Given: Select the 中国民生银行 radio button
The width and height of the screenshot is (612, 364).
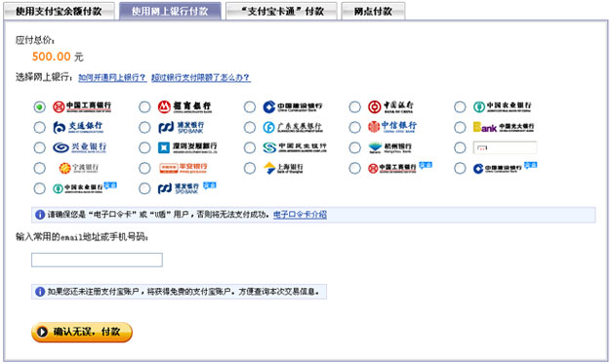Looking at the screenshot, I should 250,147.
